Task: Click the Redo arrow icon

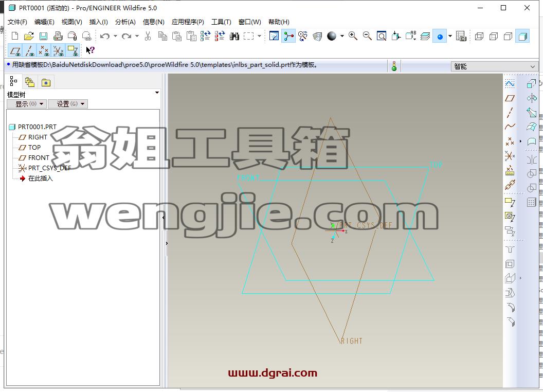Action: (126, 36)
